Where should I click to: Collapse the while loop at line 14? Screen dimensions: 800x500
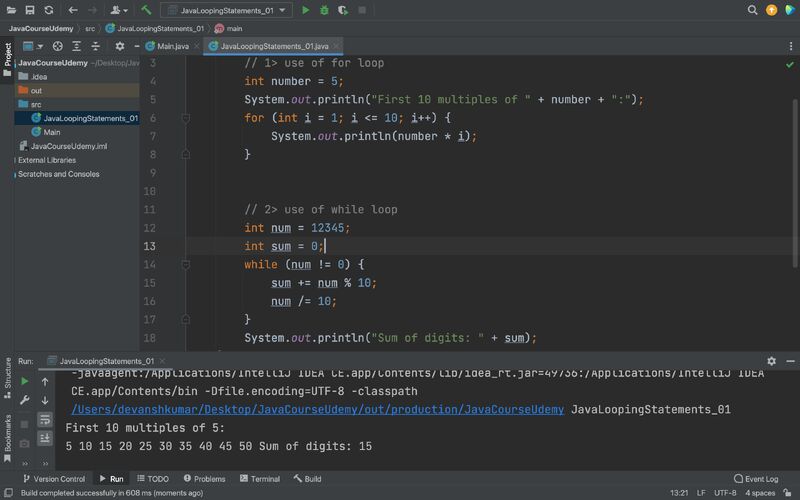click(x=186, y=265)
